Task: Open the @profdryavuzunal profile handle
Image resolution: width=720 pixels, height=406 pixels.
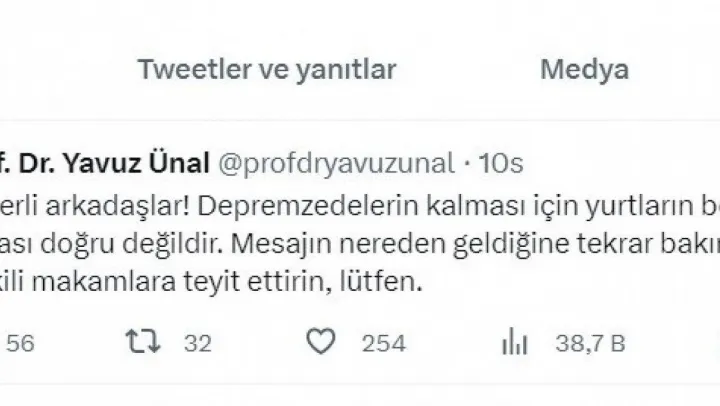Action: pos(328,162)
